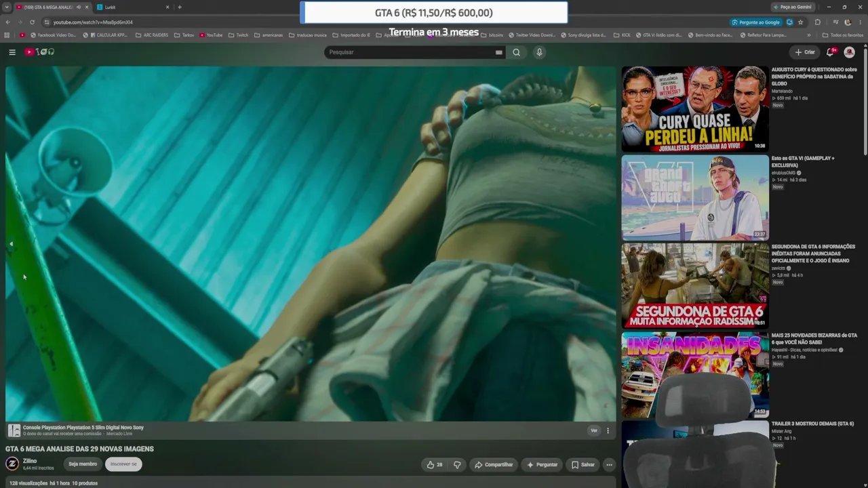
Task: View site information icon in address bar
Action: [46, 22]
